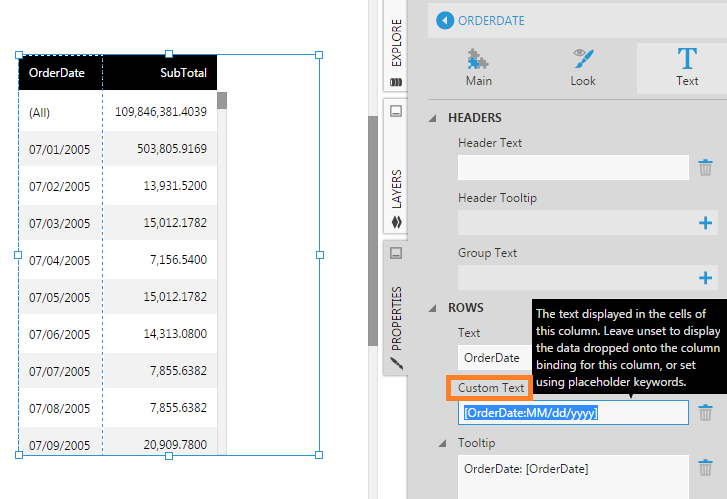Collapse the Tooltip section
The image size is (727, 499).
click(443, 443)
